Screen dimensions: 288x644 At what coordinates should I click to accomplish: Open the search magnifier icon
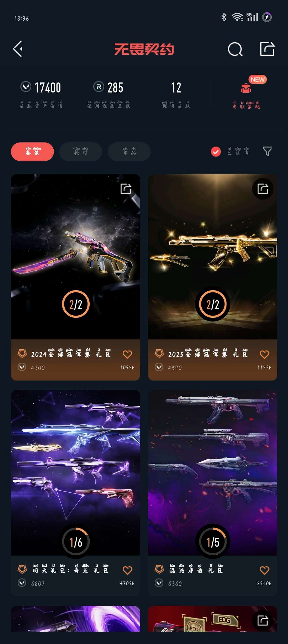pyautogui.click(x=235, y=49)
